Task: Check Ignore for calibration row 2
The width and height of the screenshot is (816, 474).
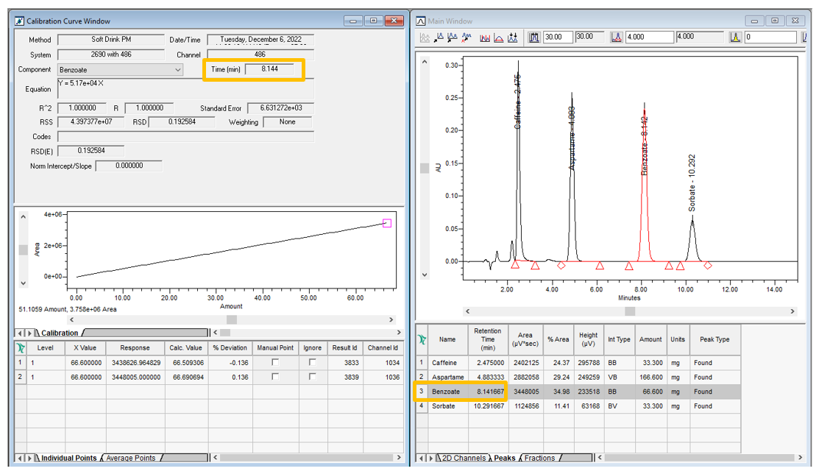Action: click(312, 377)
